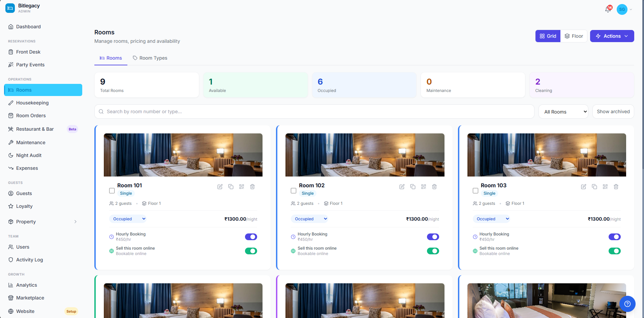Delete Room 103 with trash icon
Screen dimensions: 644x318
(616, 187)
